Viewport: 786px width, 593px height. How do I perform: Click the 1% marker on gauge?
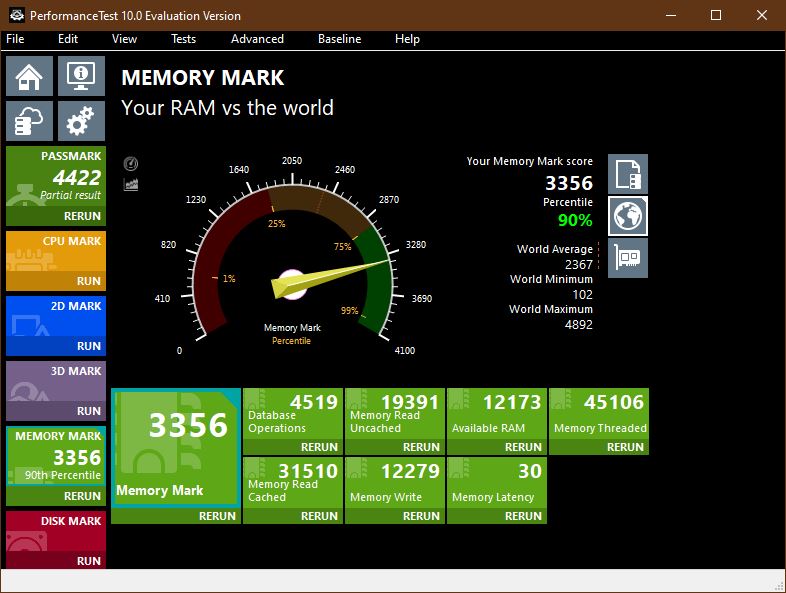[x=229, y=279]
